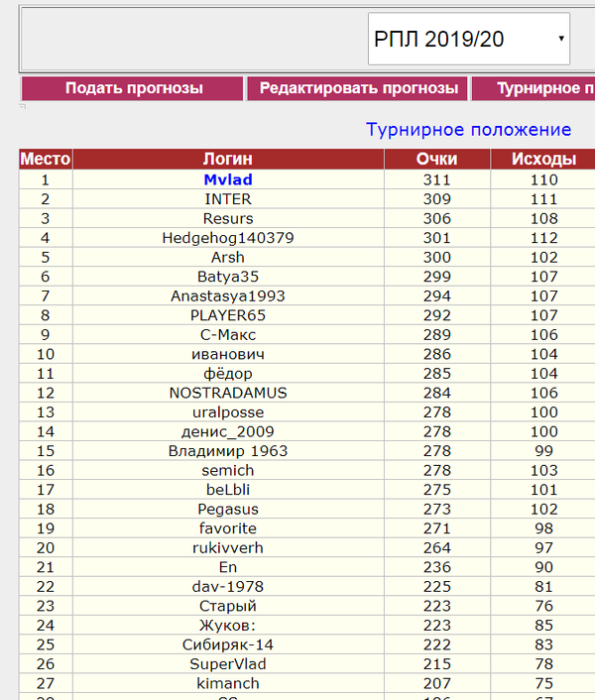
Task: Select the En login cell
Action: coord(228,567)
